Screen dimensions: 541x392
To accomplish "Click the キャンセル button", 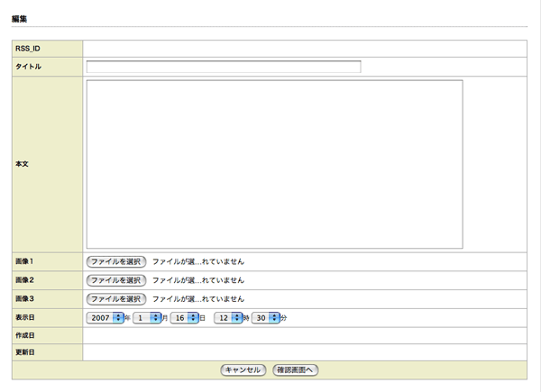I will coord(243,369).
